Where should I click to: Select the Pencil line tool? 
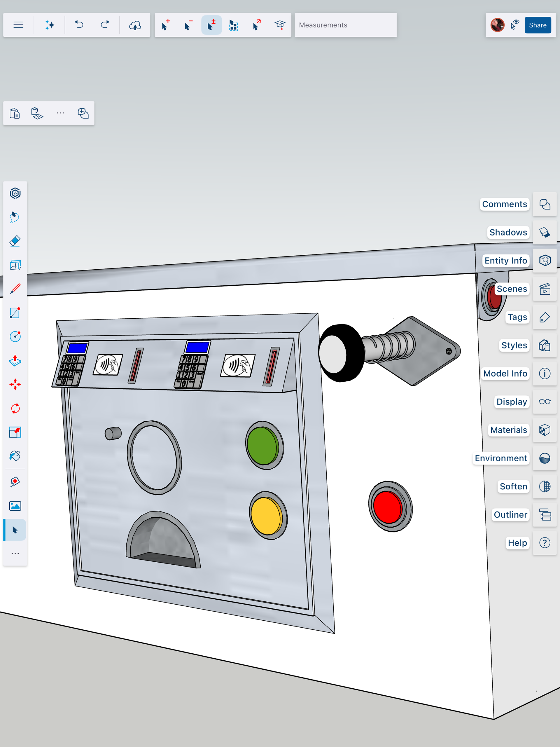(x=15, y=289)
